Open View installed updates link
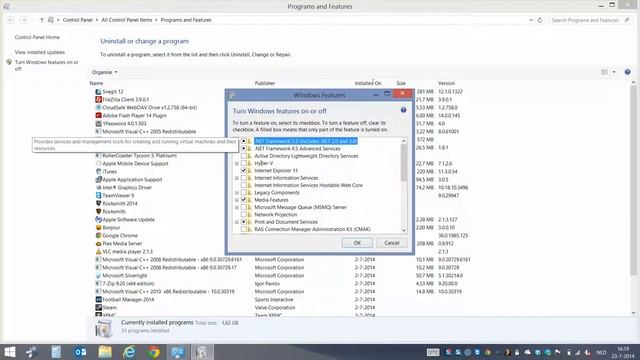The width and height of the screenshot is (640, 360). pyautogui.click(x=40, y=52)
